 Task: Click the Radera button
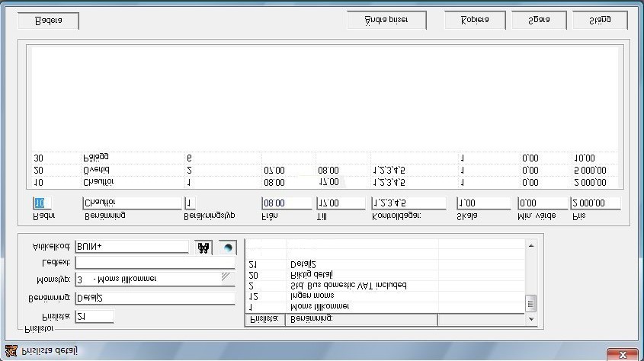tap(49, 21)
